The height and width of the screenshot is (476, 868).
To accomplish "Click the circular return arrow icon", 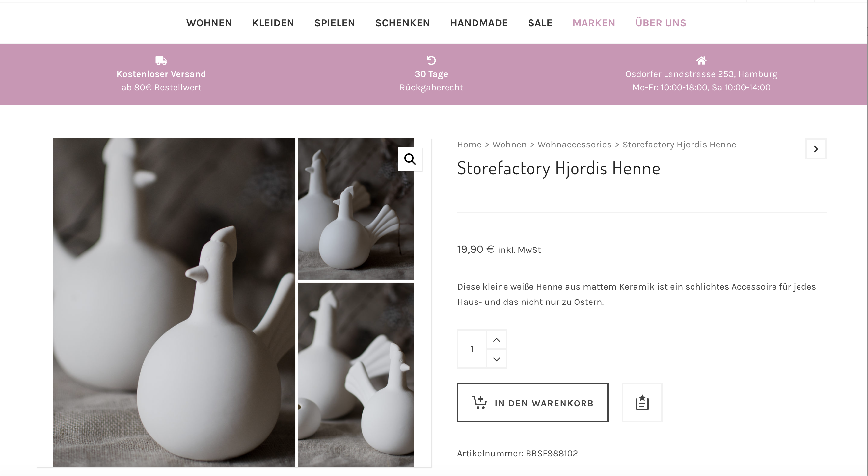I will click(x=431, y=60).
